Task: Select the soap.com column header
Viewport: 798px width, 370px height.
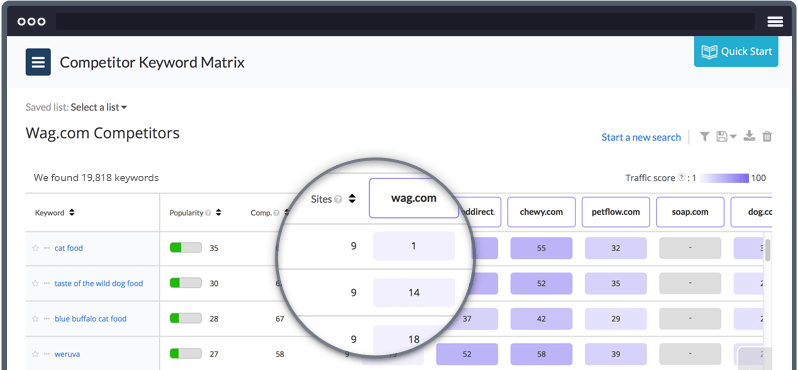Action: pos(690,212)
